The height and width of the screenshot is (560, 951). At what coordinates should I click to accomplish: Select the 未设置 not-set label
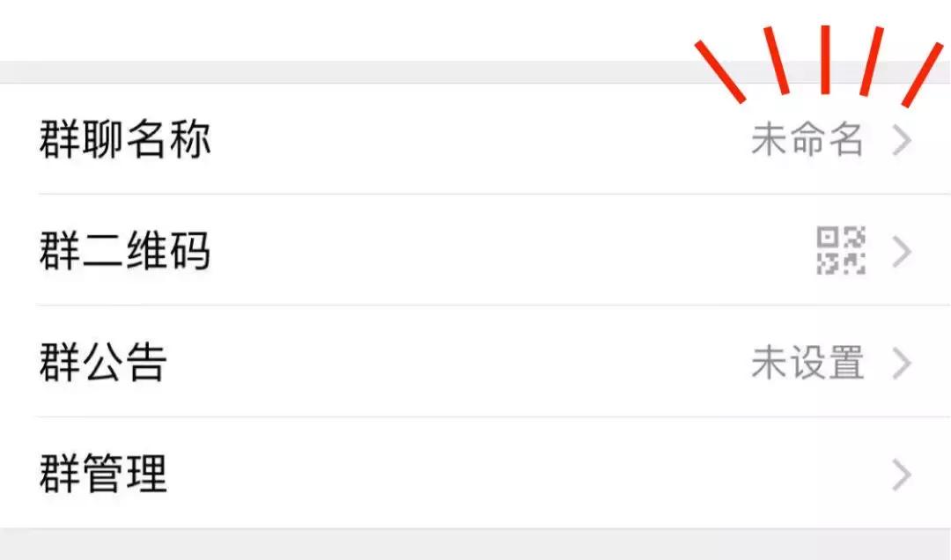pyautogui.click(x=809, y=364)
